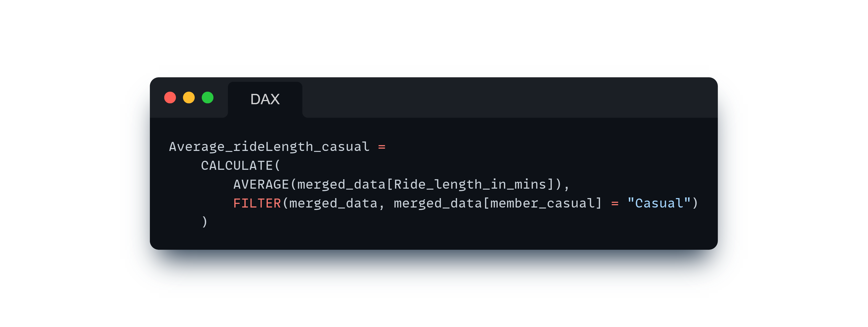Click the CALCULATE function keyword
868x327 pixels.
[x=237, y=166]
